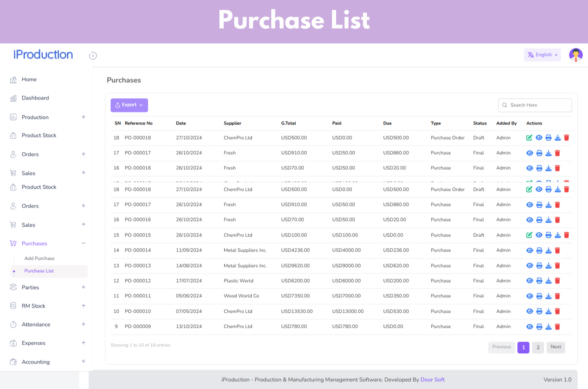Download purchase PO-000012
Image resolution: width=588 pixels, height=389 pixels.
click(x=548, y=281)
